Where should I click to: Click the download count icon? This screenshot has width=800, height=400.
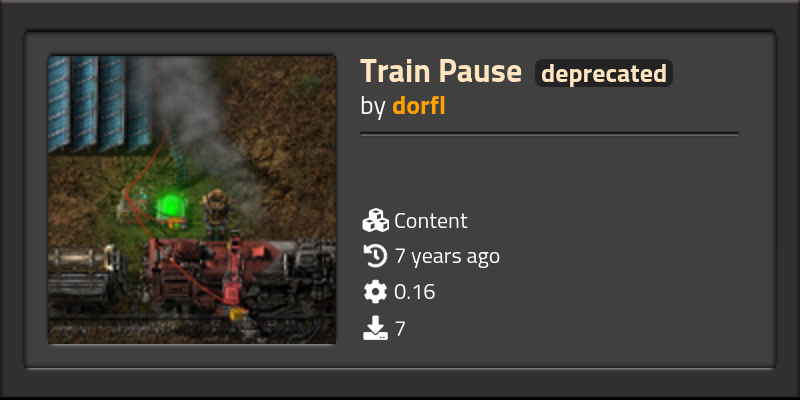click(376, 328)
